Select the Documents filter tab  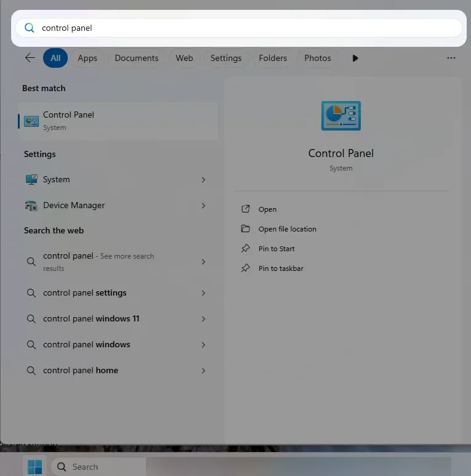[137, 58]
